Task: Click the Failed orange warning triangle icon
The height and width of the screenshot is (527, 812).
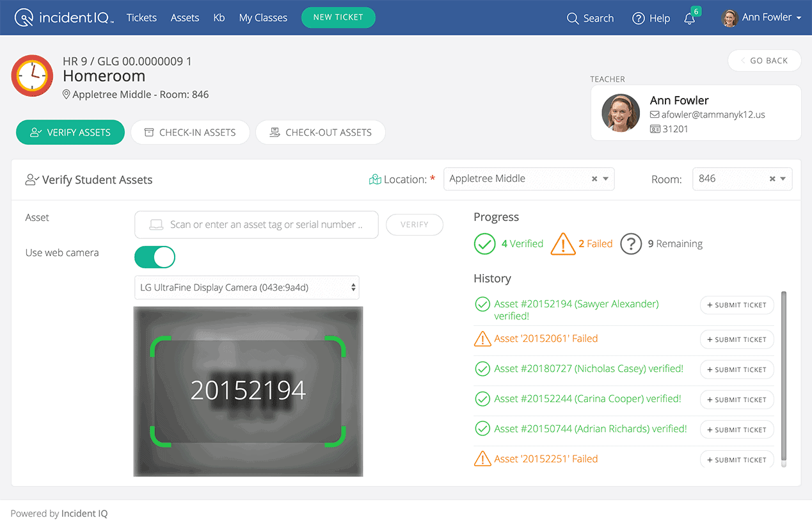Action: tap(562, 244)
